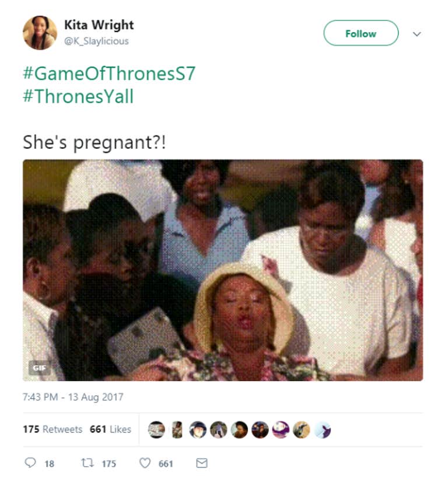Image resolution: width=448 pixels, height=482 pixels.
Task: Expand tweet options chevron next to Follow
Action: pyautogui.click(x=416, y=34)
